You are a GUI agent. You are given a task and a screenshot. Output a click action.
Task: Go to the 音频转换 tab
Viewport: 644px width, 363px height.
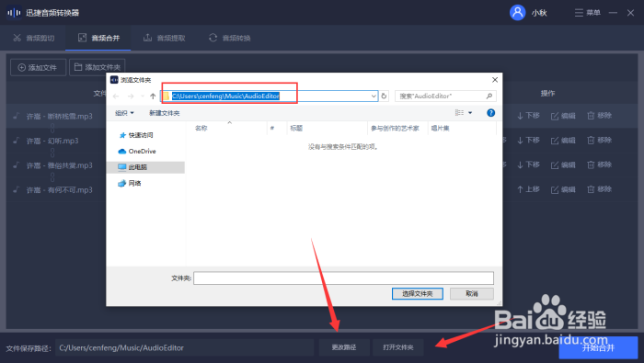[x=230, y=39]
